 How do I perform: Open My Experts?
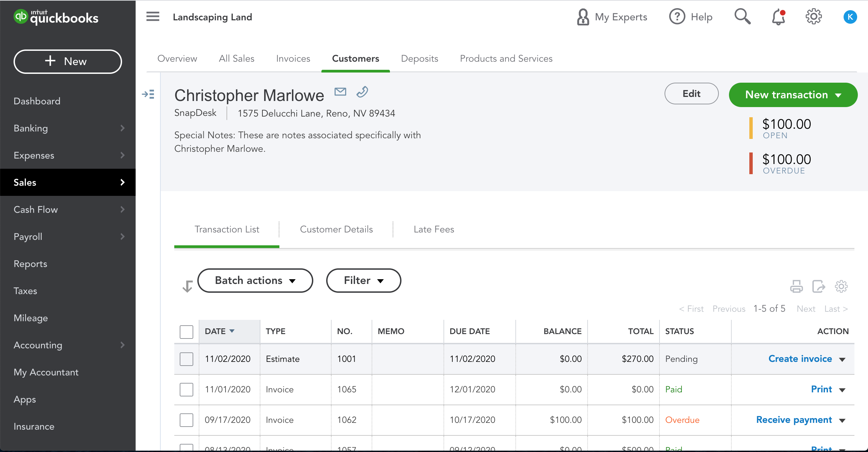[612, 17]
